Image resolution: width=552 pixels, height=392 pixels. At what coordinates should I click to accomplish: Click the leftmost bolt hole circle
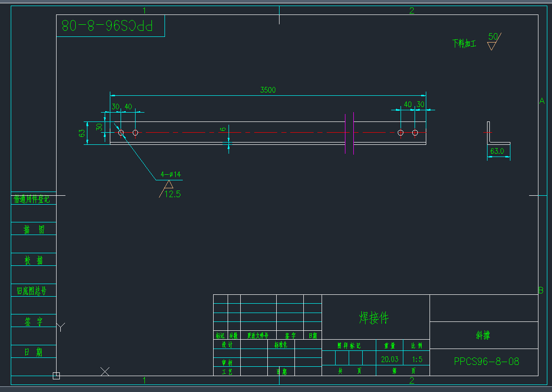[x=121, y=133]
